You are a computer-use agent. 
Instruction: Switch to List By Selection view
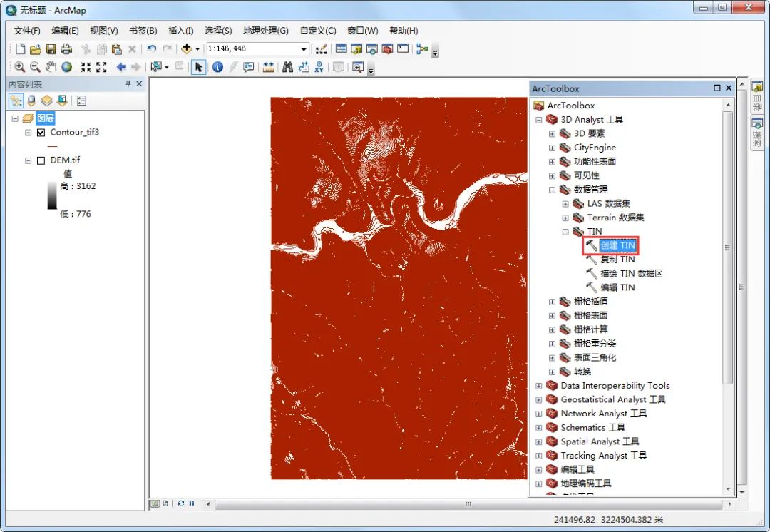(62, 101)
